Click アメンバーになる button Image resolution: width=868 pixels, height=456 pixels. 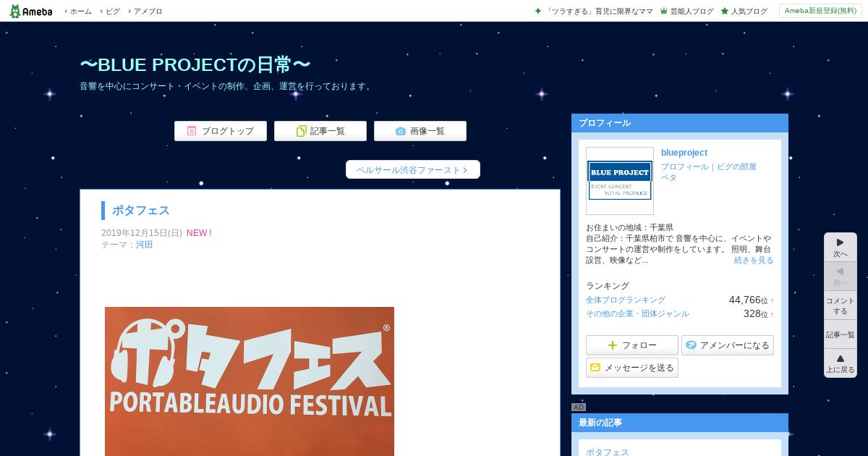[x=728, y=345]
